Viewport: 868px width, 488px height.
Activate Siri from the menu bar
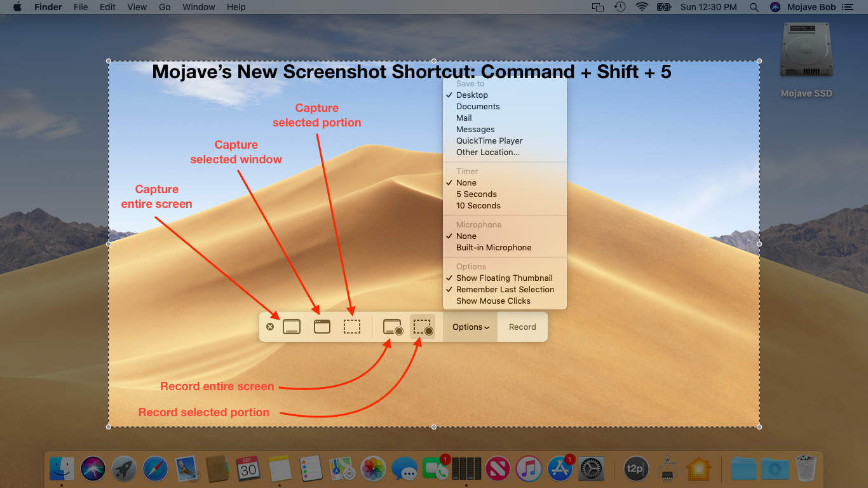tap(775, 7)
